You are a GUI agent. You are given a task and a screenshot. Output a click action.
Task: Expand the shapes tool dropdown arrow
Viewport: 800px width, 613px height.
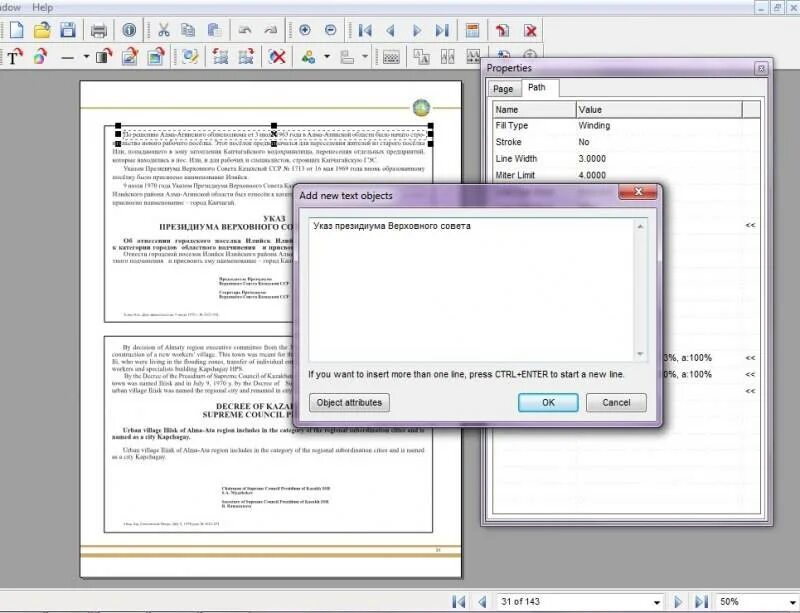pos(327,57)
